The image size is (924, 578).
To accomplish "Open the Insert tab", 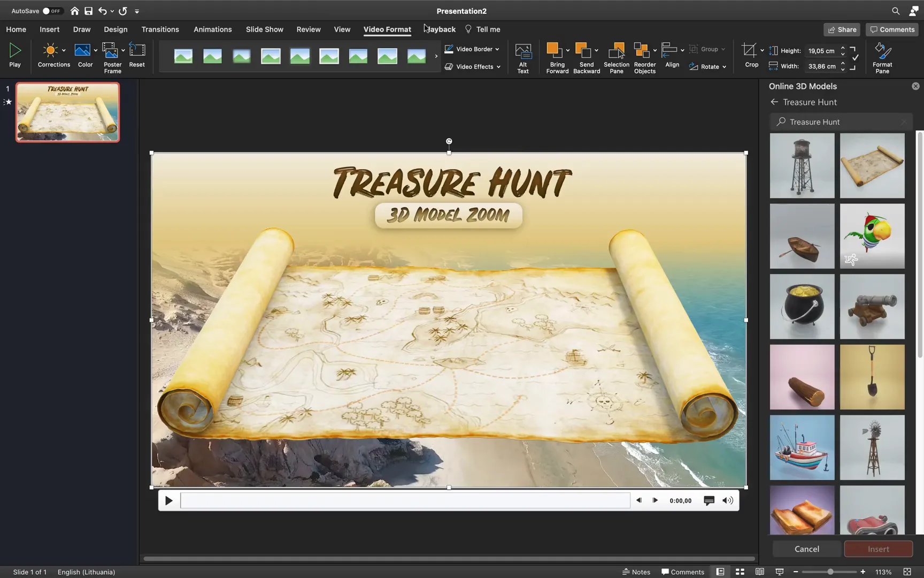I will (x=49, y=29).
